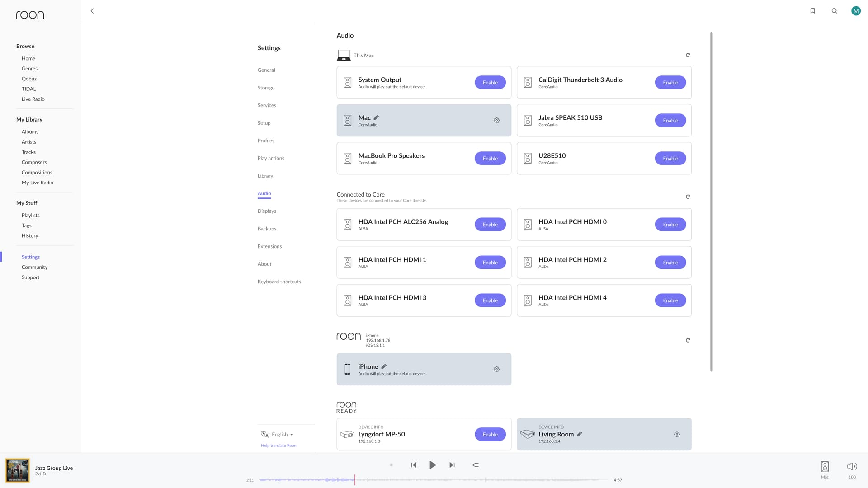Rename the Mac zone with the pencil
Screen dimensions: 868x488
[376, 117]
